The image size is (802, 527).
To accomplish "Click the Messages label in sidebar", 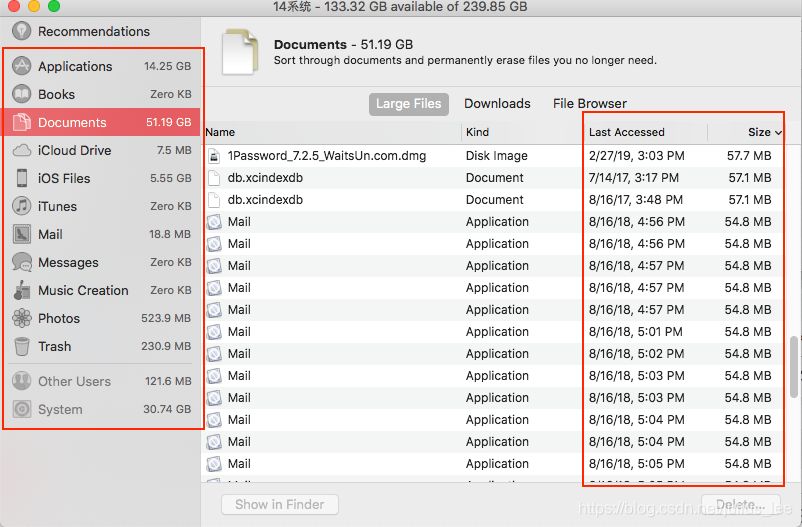I will (68, 262).
